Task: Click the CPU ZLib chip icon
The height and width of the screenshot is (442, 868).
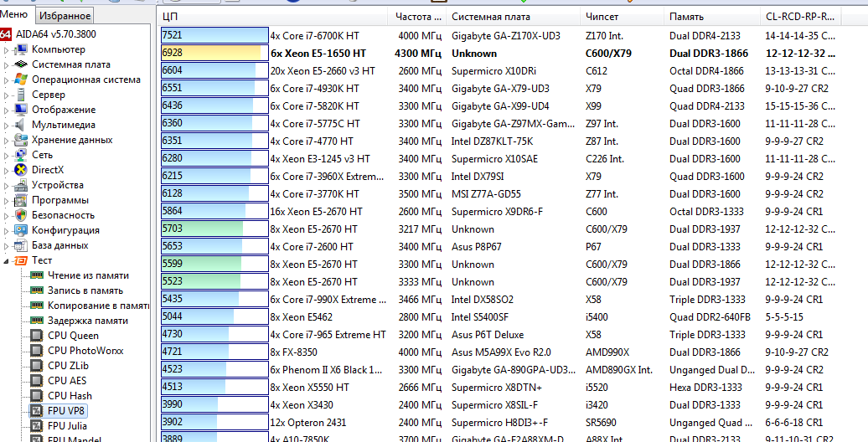Action: click(x=37, y=366)
